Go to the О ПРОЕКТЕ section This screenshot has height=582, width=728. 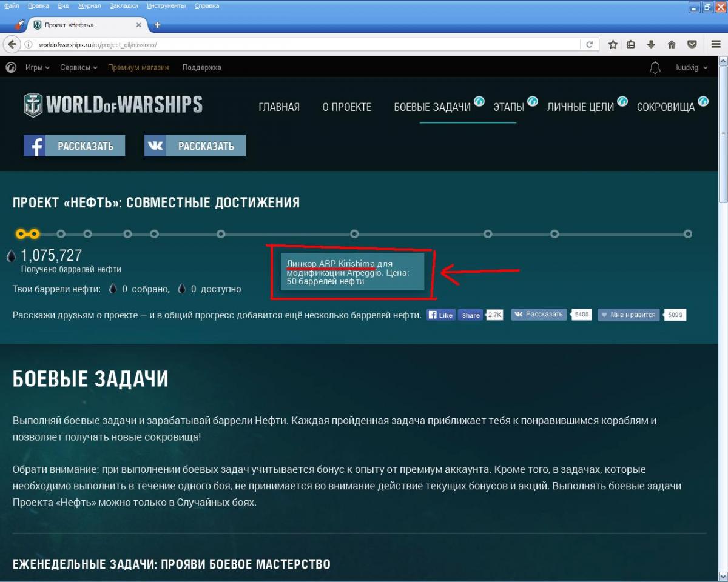pos(347,107)
